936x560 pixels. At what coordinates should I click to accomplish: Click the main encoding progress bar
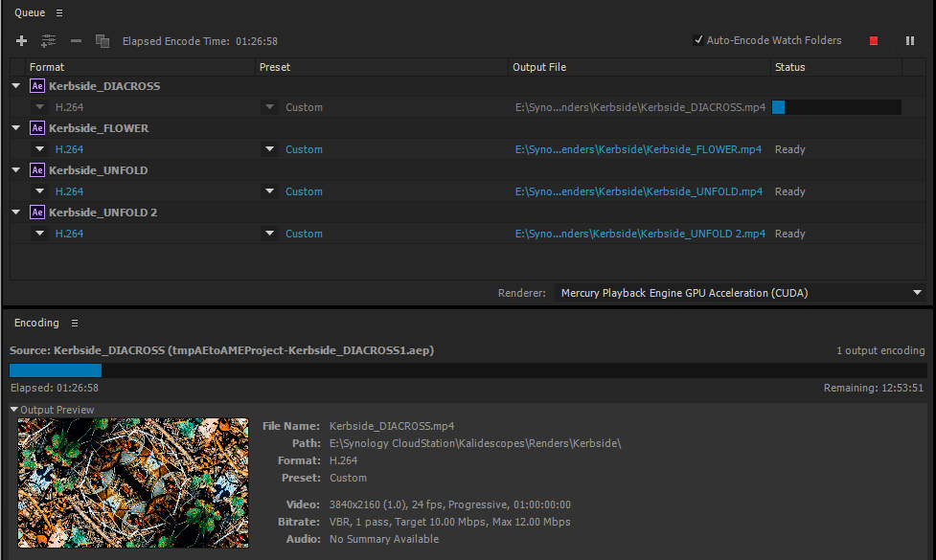(468, 370)
